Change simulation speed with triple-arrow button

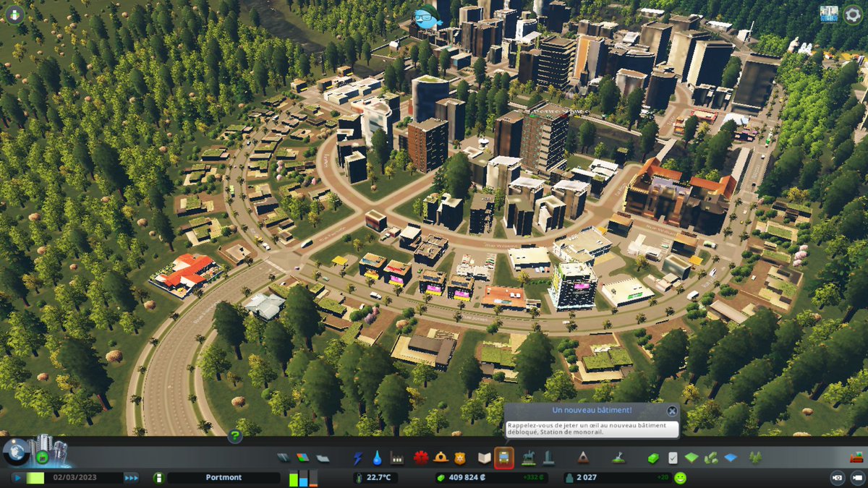click(x=131, y=478)
